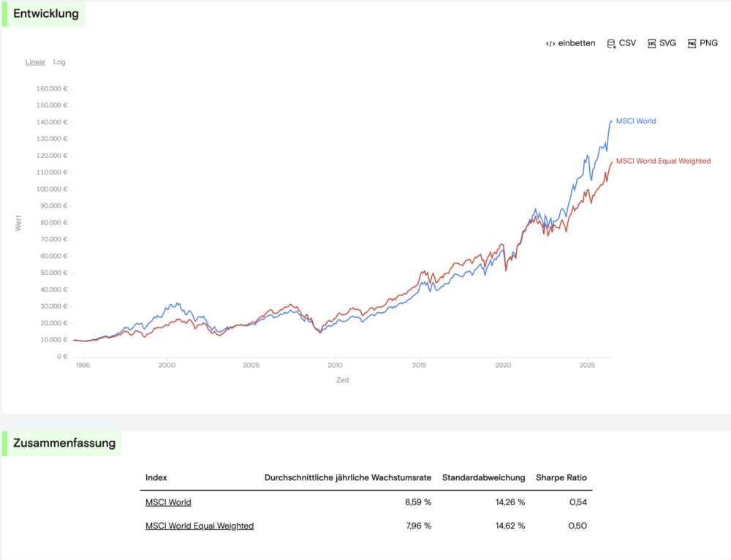
Task: Click the embed code icon beside einbetten
Action: [x=550, y=43]
